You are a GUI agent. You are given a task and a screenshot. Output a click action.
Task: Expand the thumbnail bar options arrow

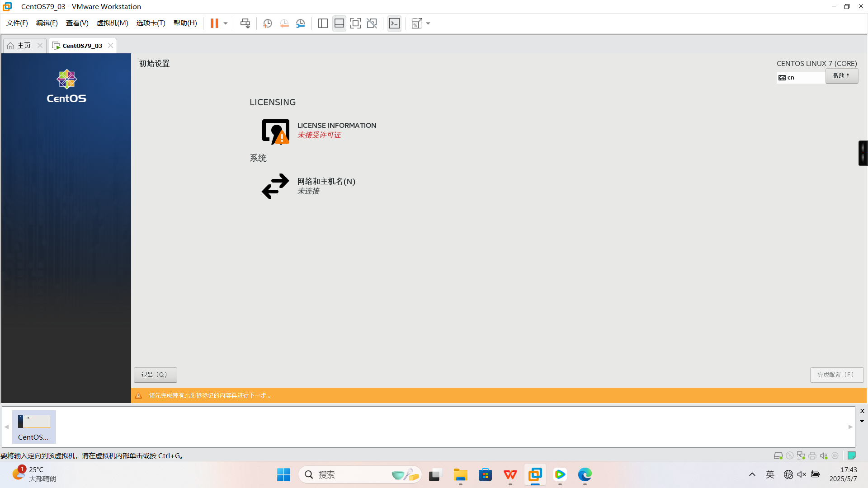[862, 421]
